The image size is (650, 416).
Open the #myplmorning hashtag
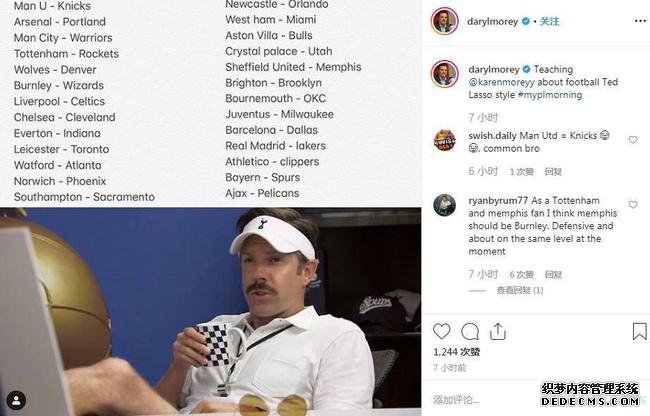[550, 95]
